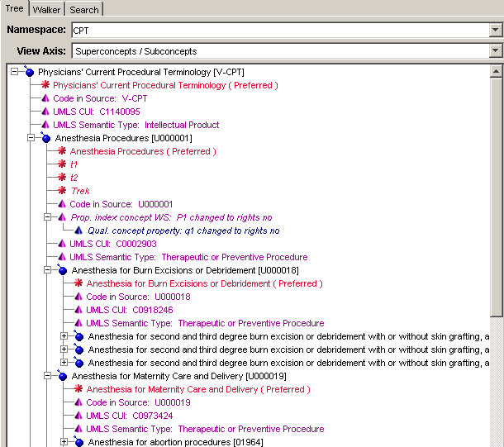Select Anesthesia for Burn Excisions or Debridement [U000018] label
The image size is (504, 447).
pyautogui.click(x=185, y=270)
